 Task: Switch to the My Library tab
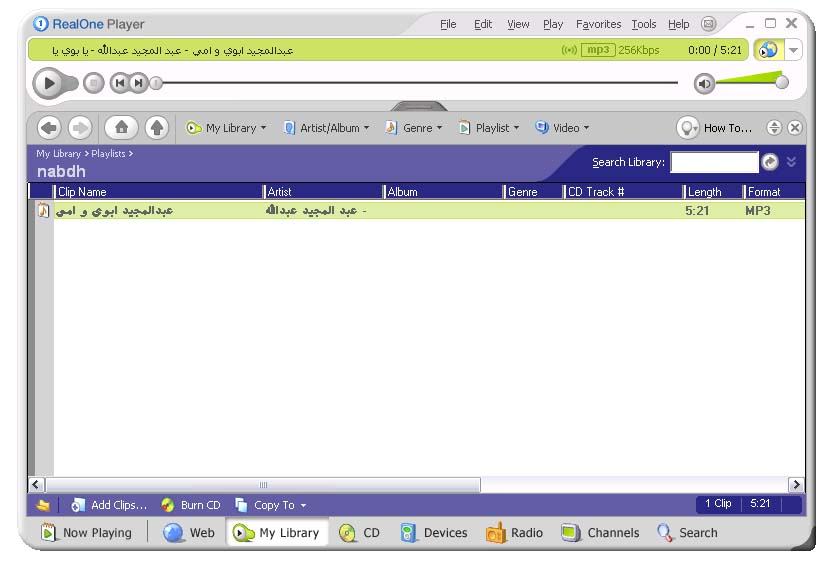[277, 533]
